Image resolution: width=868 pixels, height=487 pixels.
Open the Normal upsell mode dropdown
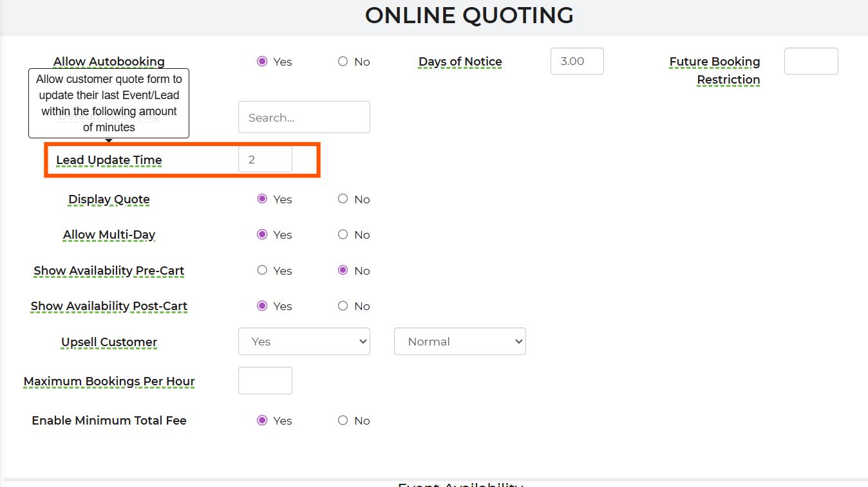(460, 342)
